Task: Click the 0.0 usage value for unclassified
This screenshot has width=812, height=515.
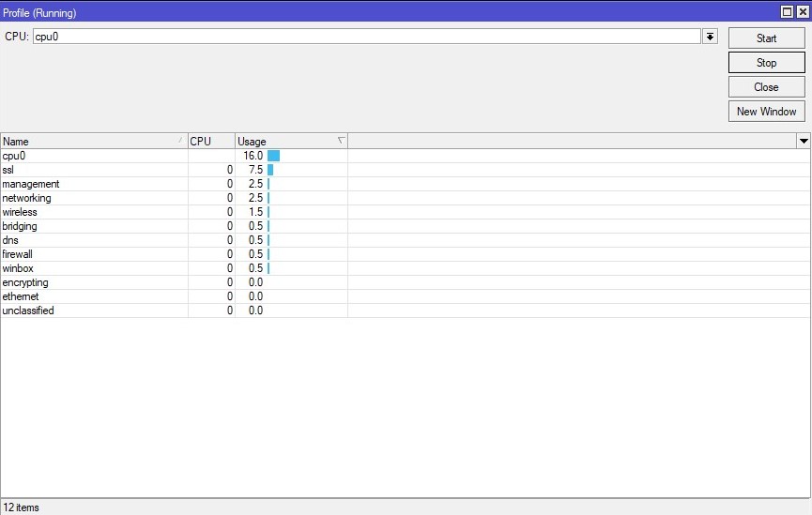Action: point(256,311)
